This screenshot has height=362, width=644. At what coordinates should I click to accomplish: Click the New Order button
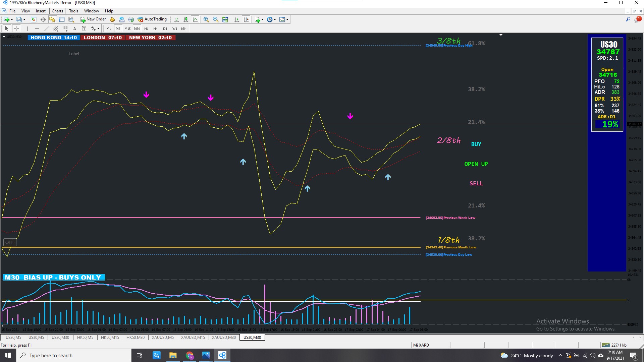[x=93, y=19]
